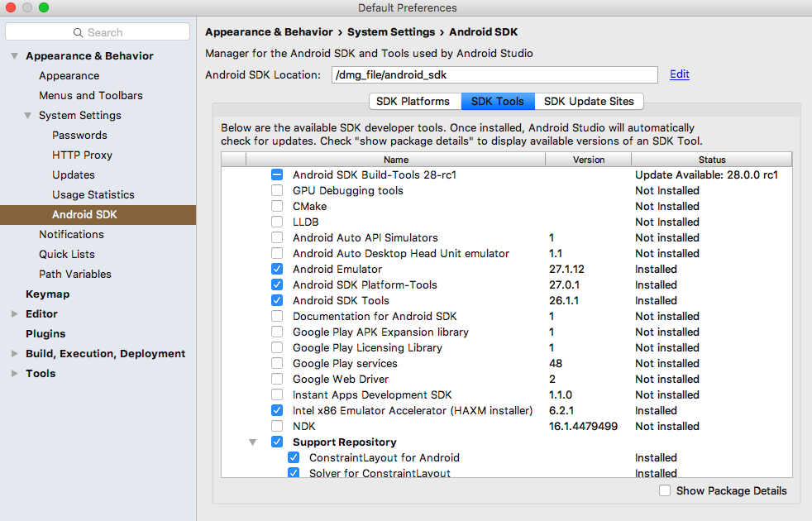Image resolution: width=812 pixels, height=521 pixels.
Task: Click the version '27.1.12' cell
Action: pos(566,270)
